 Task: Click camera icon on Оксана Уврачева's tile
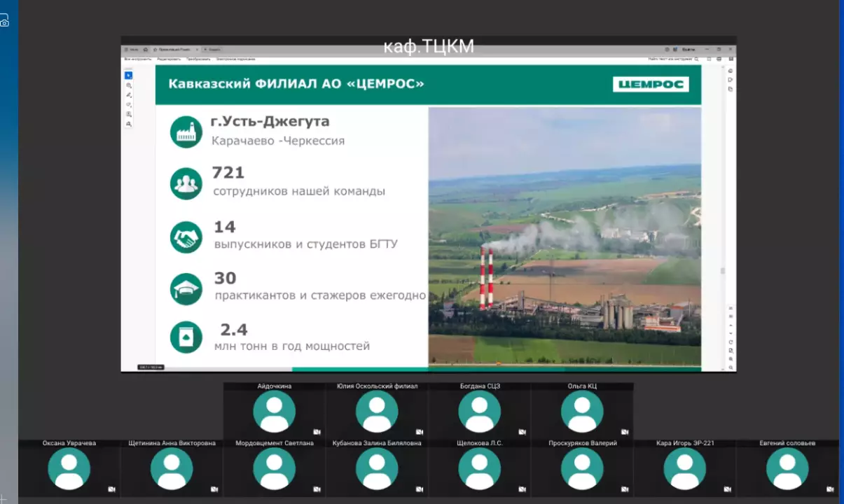(x=111, y=489)
